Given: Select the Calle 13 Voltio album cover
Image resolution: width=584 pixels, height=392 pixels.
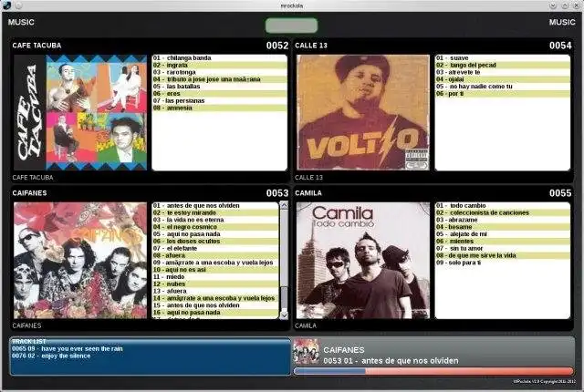Looking at the screenshot, I should point(363,113).
